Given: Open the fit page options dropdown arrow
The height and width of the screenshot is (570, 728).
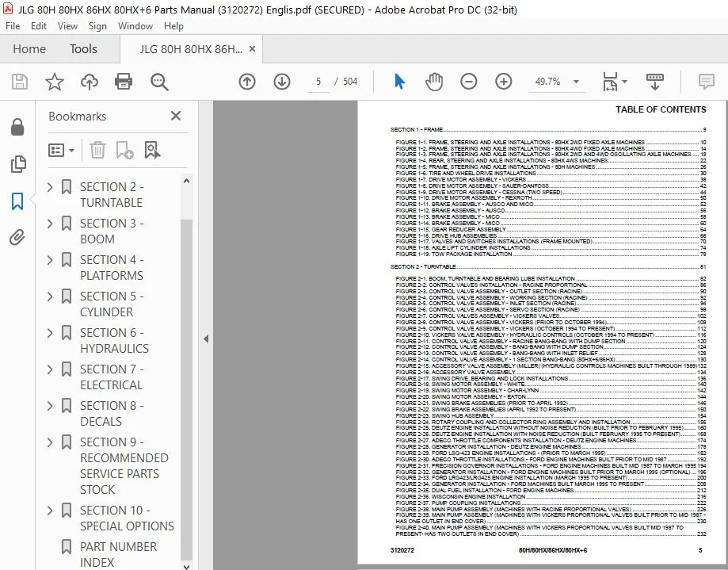Looking at the screenshot, I should [624, 82].
